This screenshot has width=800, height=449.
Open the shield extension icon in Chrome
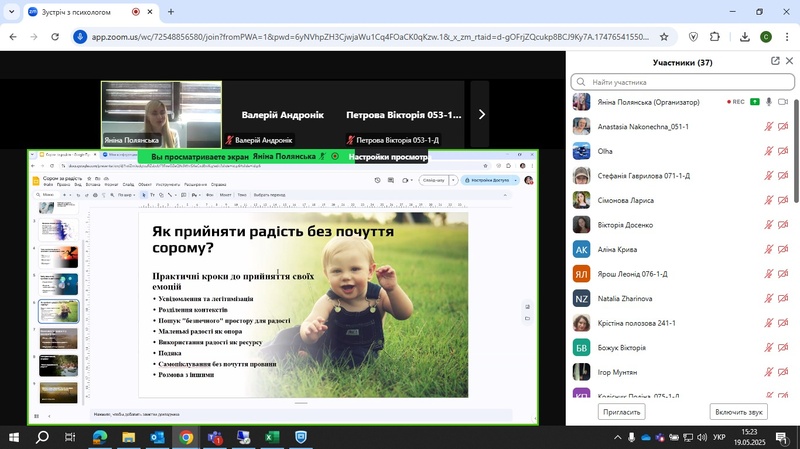pyautogui.click(x=693, y=37)
